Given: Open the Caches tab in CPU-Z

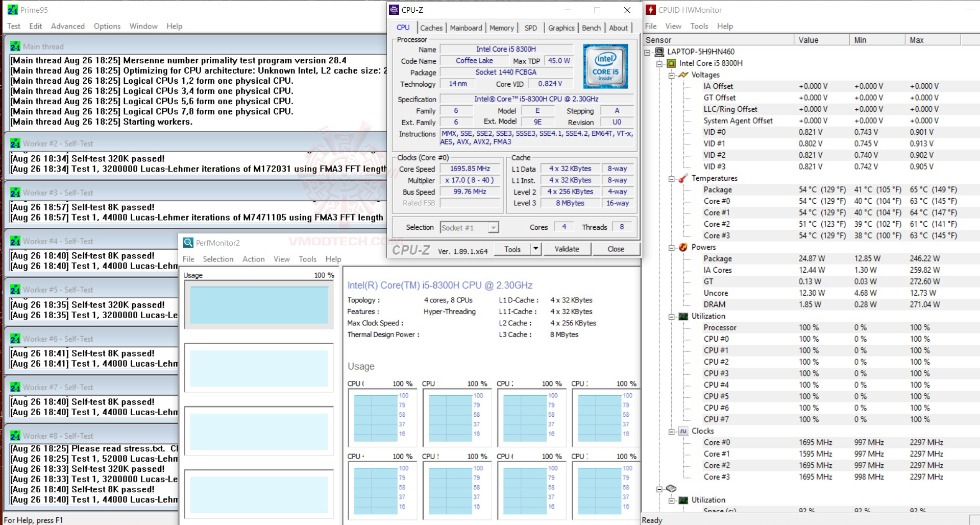Looking at the screenshot, I should coord(431,28).
